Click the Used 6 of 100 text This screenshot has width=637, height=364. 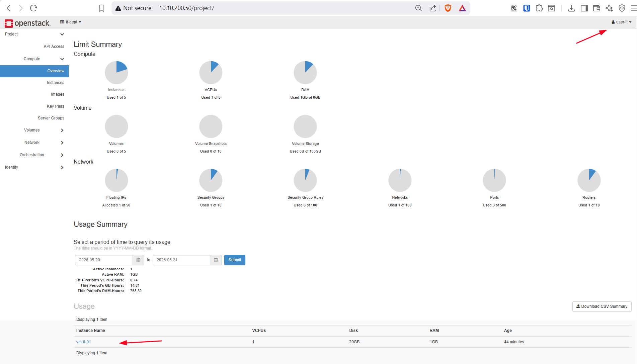(305, 205)
